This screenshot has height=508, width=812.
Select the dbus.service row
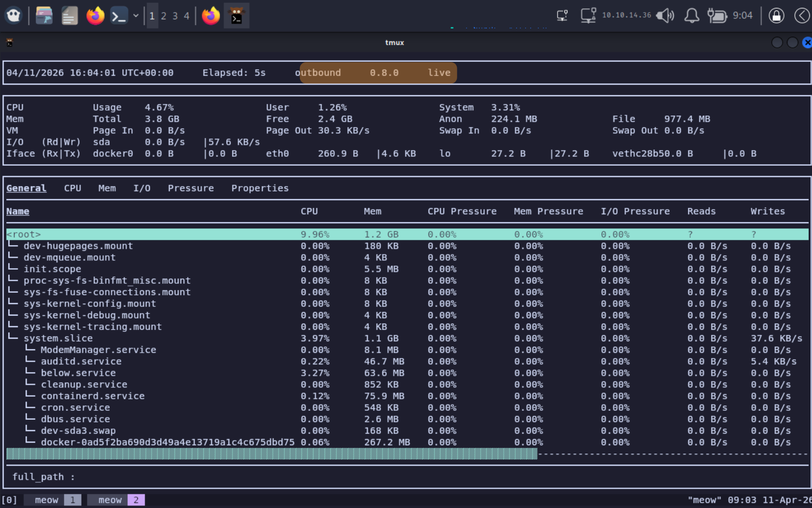click(x=407, y=419)
